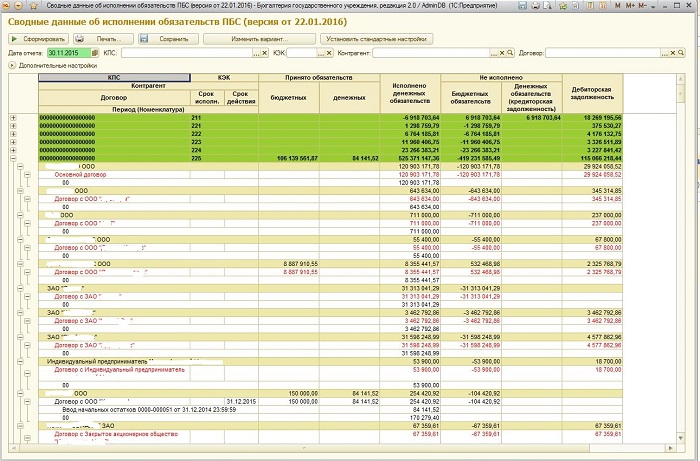Collapse the Основной договор tree node
The height and width of the screenshot is (461, 700).
[x=26, y=174]
